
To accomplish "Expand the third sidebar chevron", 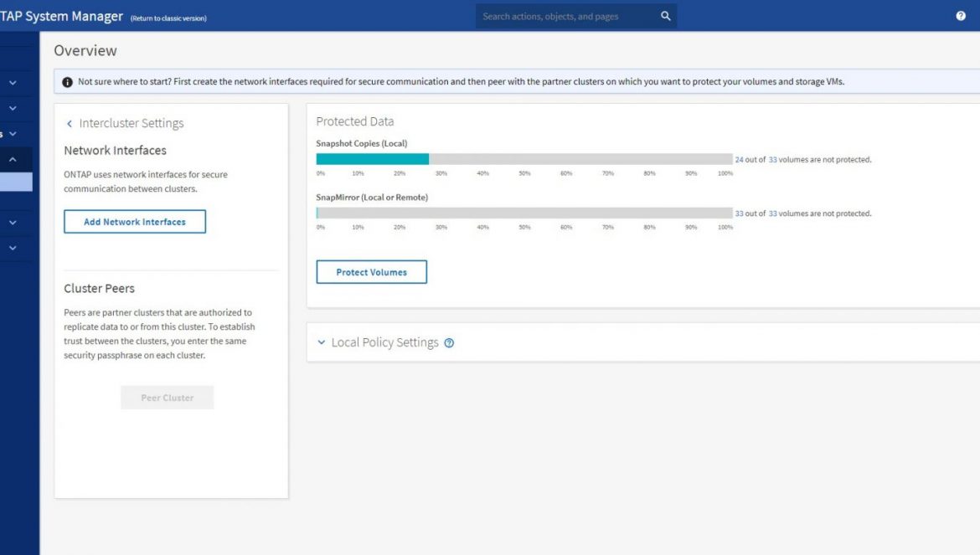I will 13,134.
